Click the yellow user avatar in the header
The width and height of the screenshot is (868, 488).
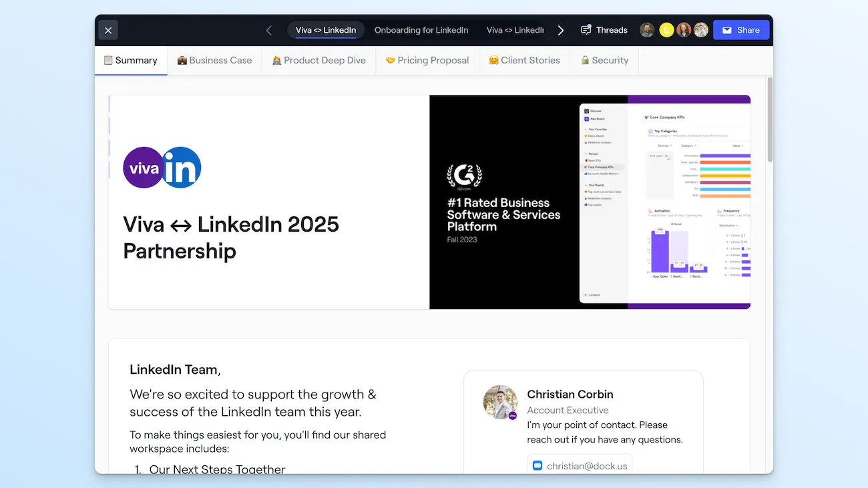click(666, 30)
